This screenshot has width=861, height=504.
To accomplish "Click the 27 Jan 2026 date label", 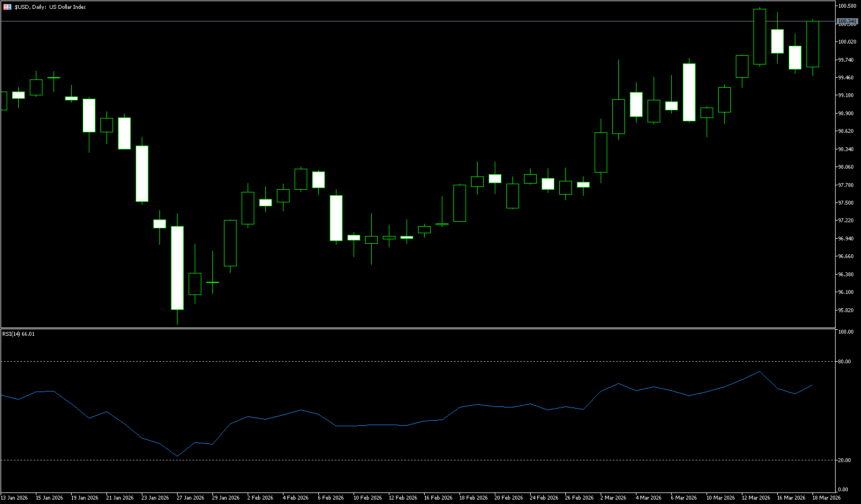I will 190,497.
